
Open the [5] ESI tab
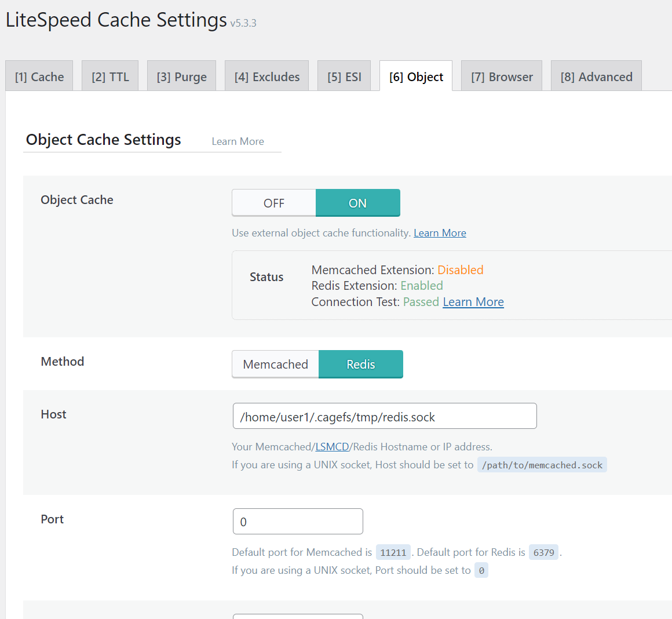click(x=344, y=77)
